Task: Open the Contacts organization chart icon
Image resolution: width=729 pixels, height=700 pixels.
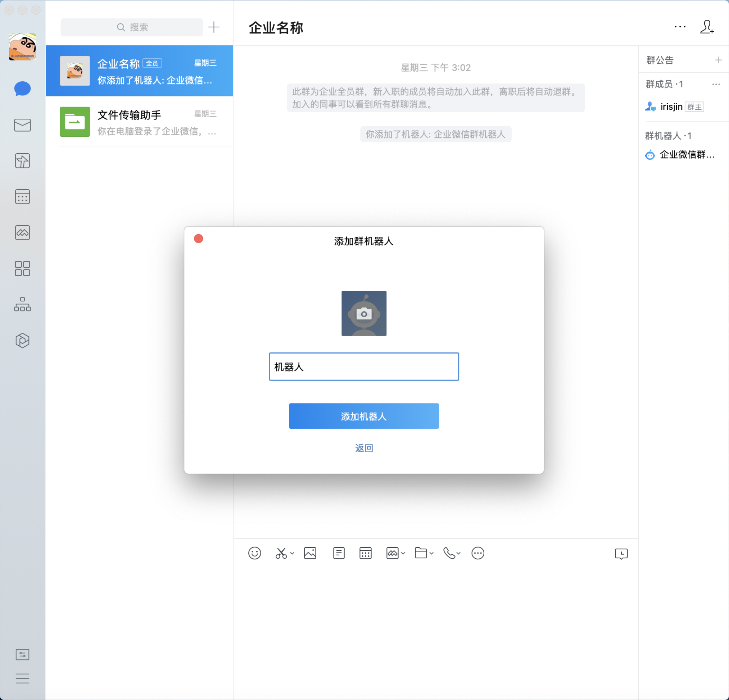Action: (x=22, y=304)
